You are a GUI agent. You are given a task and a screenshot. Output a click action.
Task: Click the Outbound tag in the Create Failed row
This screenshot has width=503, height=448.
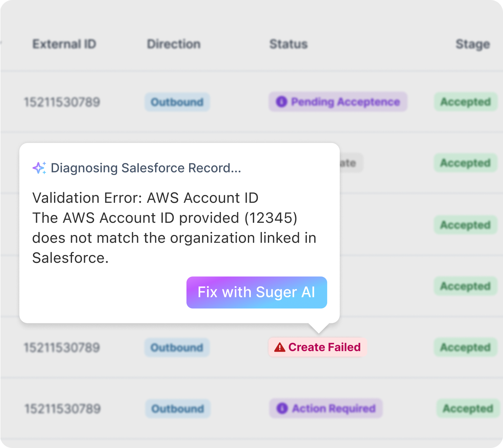click(177, 348)
